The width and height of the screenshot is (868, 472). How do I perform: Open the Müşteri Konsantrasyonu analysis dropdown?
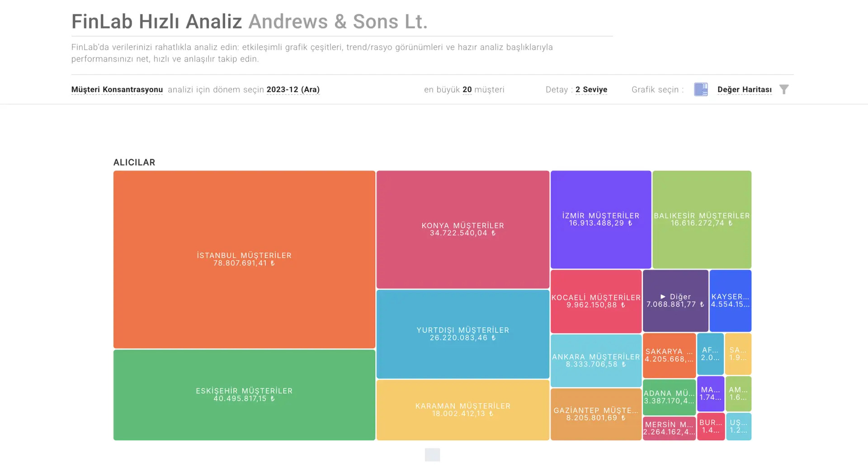(x=117, y=90)
